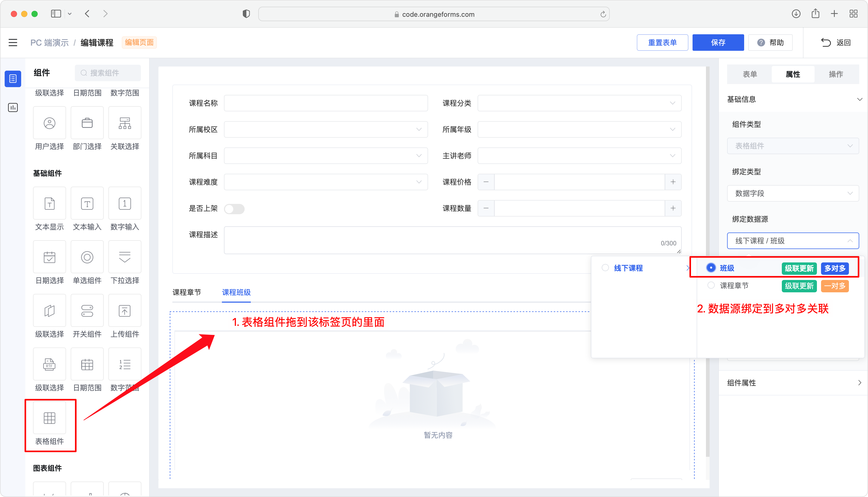Select the 部门选择 component icon
Viewport: 868px width, 497px height.
point(87,123)
